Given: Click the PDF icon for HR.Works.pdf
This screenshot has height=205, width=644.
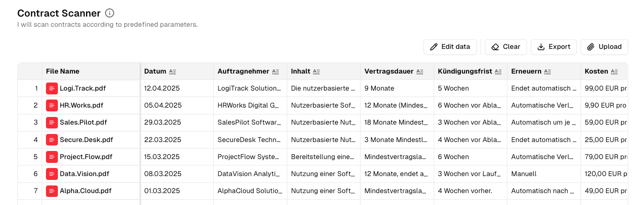Looking at the screenshot, I should [x=52, y=105].
